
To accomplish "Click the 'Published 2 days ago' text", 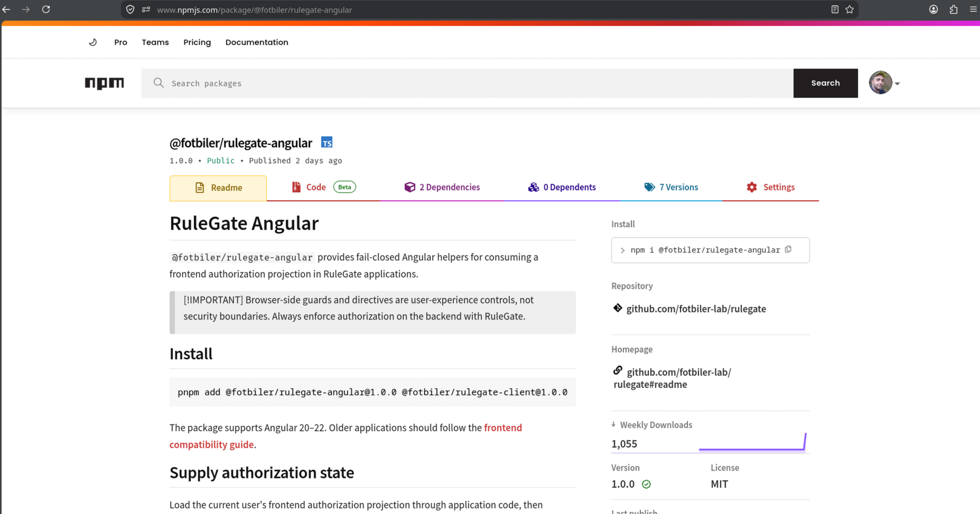I will point(295,161).
